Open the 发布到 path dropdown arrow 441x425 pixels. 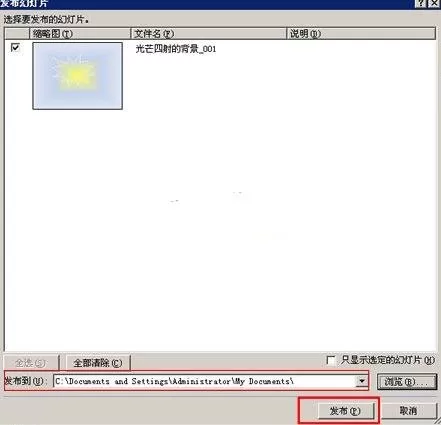pos(362,381)
